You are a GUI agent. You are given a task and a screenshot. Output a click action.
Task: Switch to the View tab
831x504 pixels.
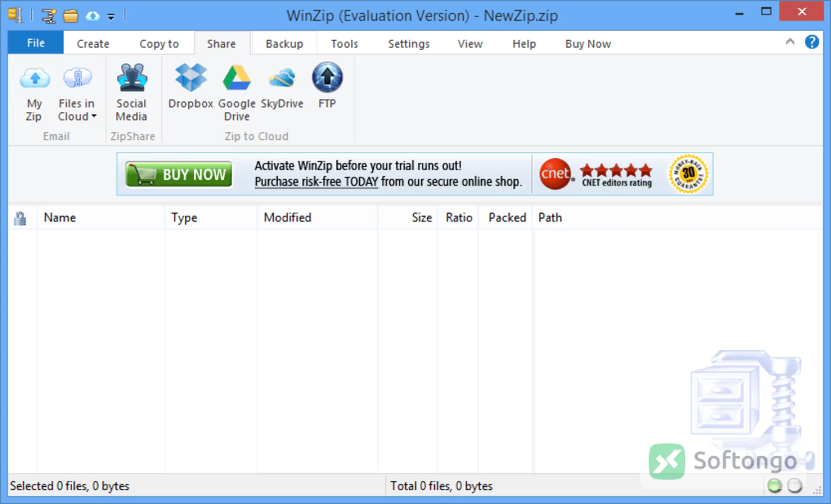(x=470, y=44)
